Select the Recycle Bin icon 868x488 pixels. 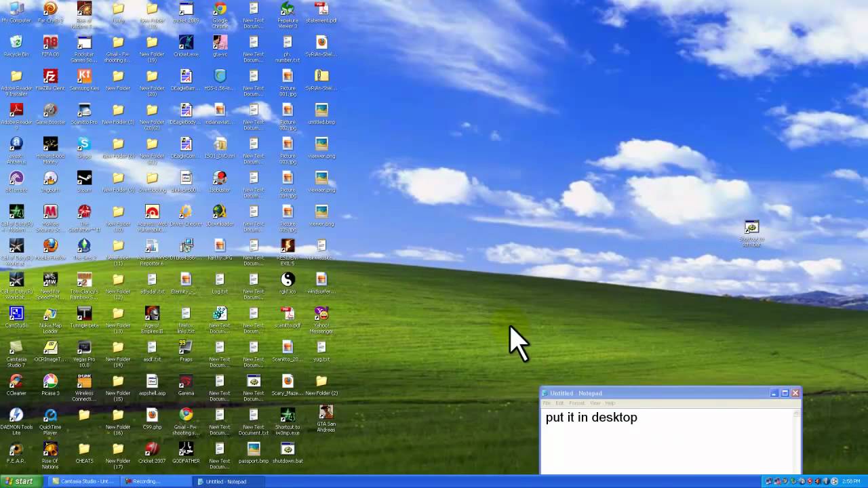(16, 47)
